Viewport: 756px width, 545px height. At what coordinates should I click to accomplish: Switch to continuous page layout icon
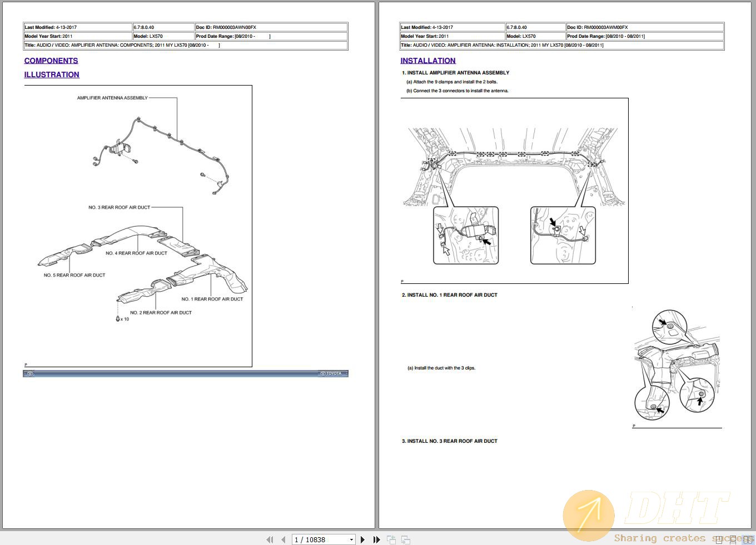(733, 539)
